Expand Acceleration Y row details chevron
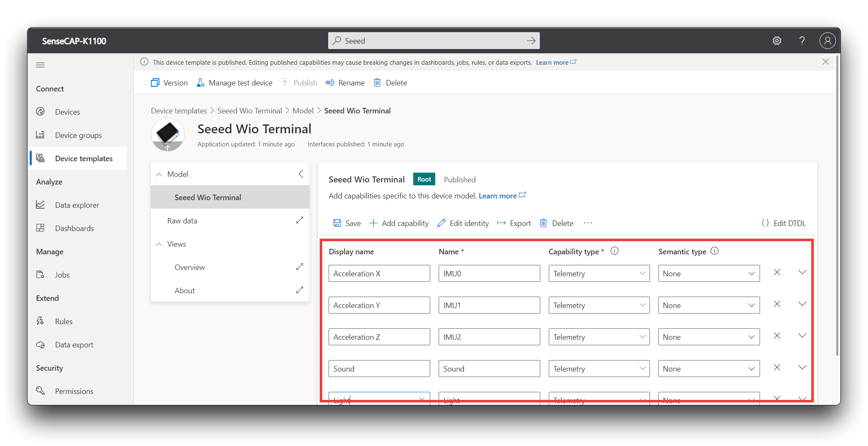Viewport: 868px width, 446px height. coord(802,304)
